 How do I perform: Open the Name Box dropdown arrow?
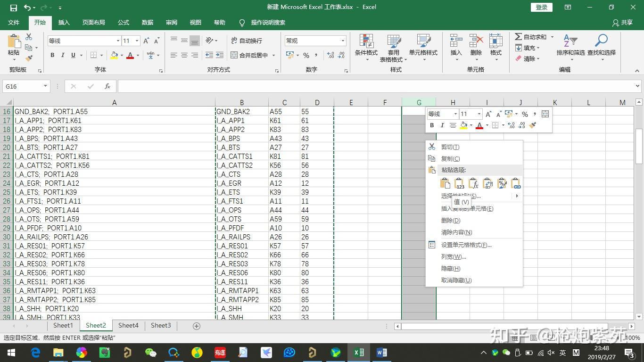click(x=45, y=86)
